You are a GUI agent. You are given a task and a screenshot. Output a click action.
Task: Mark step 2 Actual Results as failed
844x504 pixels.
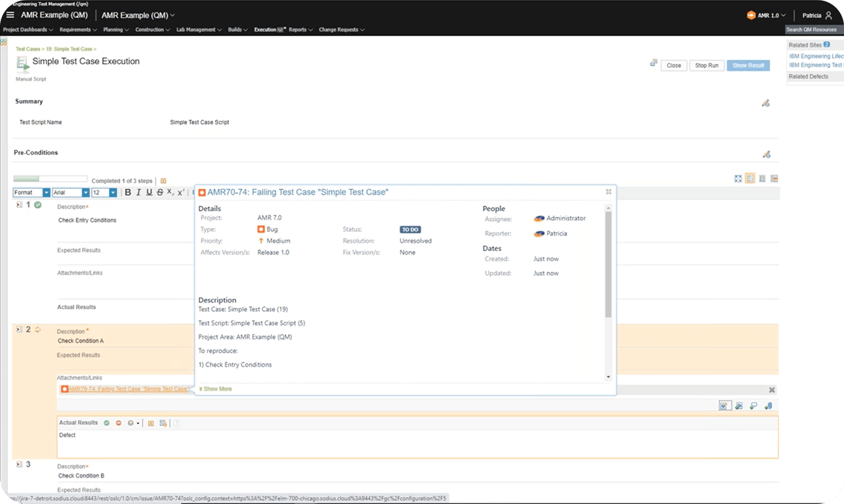(119, 423)
